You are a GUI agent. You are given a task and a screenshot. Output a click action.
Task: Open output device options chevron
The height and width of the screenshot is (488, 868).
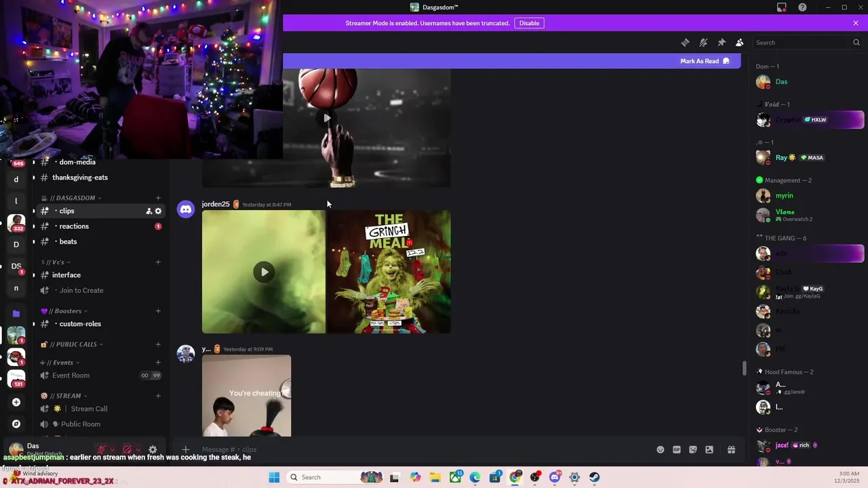tap(138, 449)
